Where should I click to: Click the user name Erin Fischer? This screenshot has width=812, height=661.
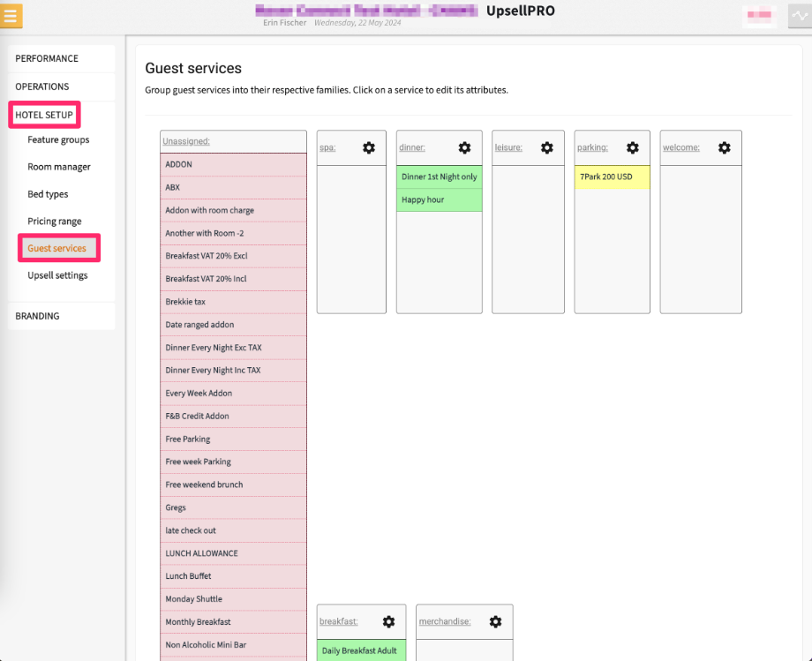pyautogui.click(x=285, y=23)
